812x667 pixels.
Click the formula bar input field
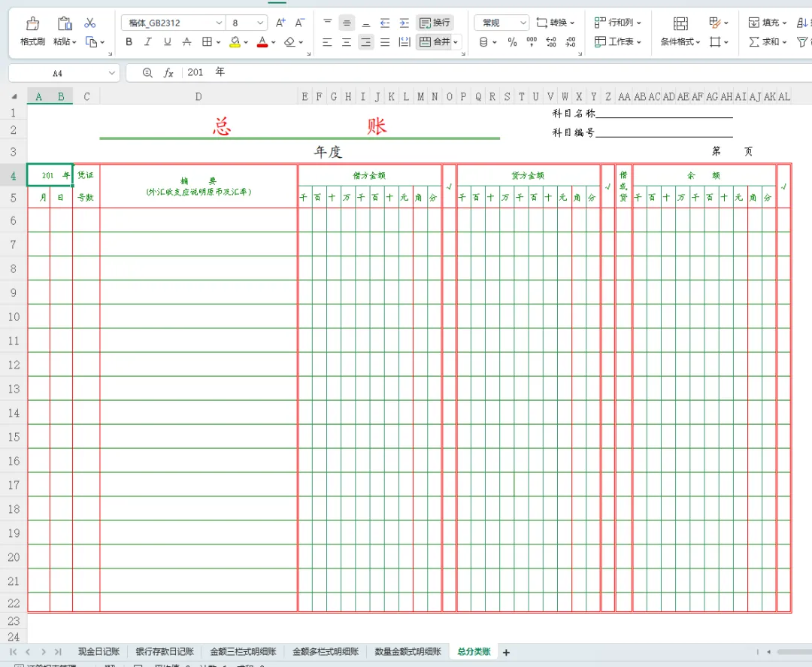[497, 73]
